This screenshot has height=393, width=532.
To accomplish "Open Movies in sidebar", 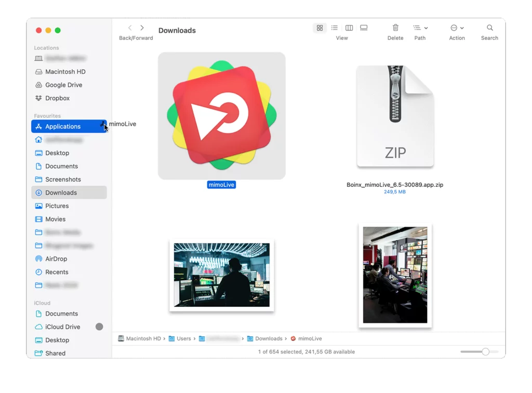I will click(69, 219).
